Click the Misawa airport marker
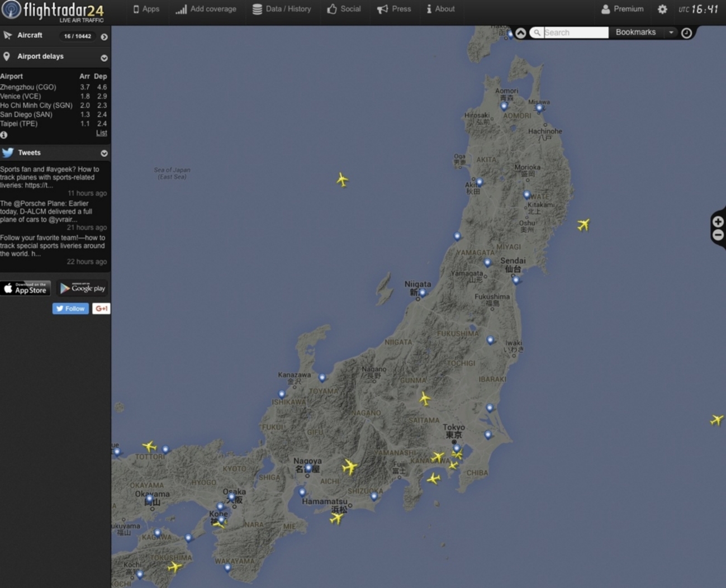The image size is (726, 588). (x=539, y=107)
